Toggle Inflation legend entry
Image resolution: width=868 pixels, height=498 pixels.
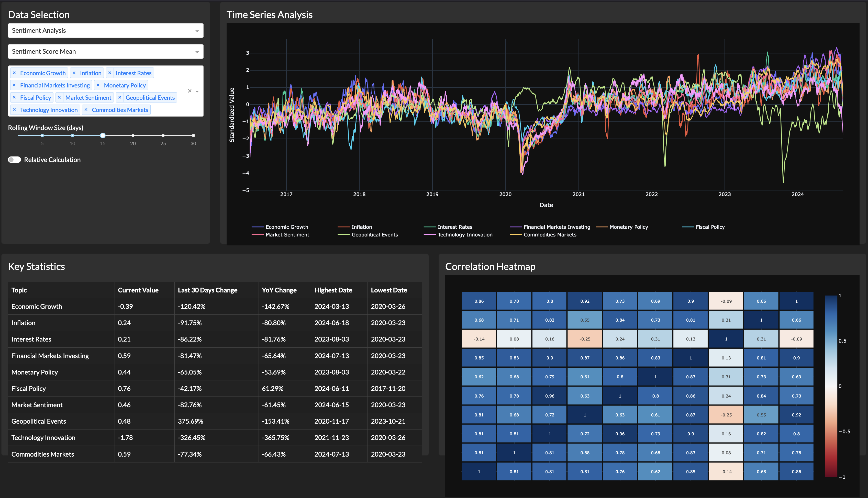(x=361, y=227)
